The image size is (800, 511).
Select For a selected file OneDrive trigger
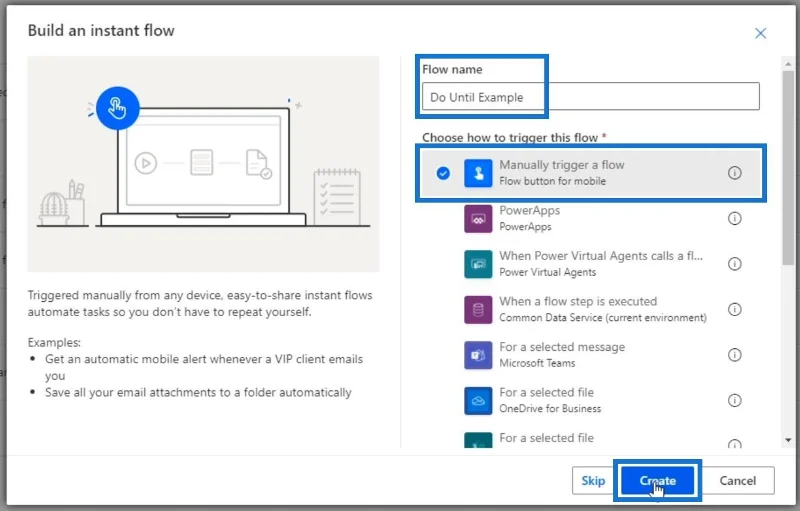coord(591,400)
